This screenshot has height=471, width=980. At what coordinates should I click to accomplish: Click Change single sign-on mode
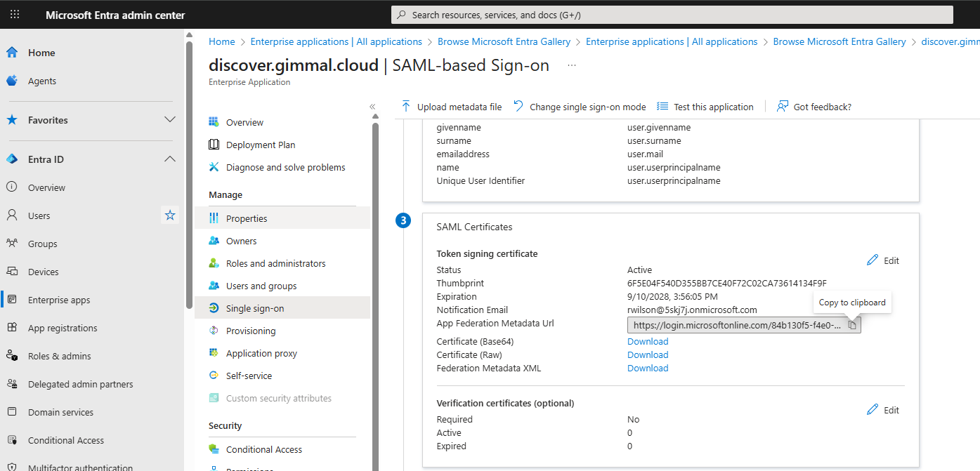point(580,107)
